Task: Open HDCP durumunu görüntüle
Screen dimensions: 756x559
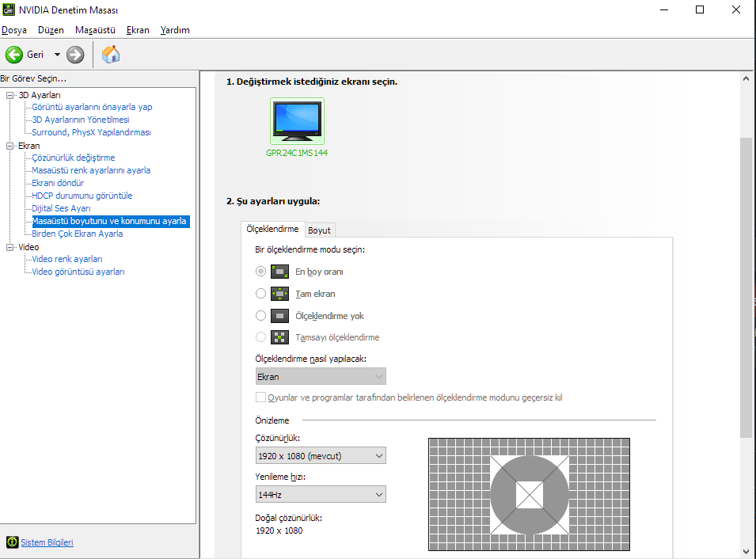Action: tap(82, 196)
